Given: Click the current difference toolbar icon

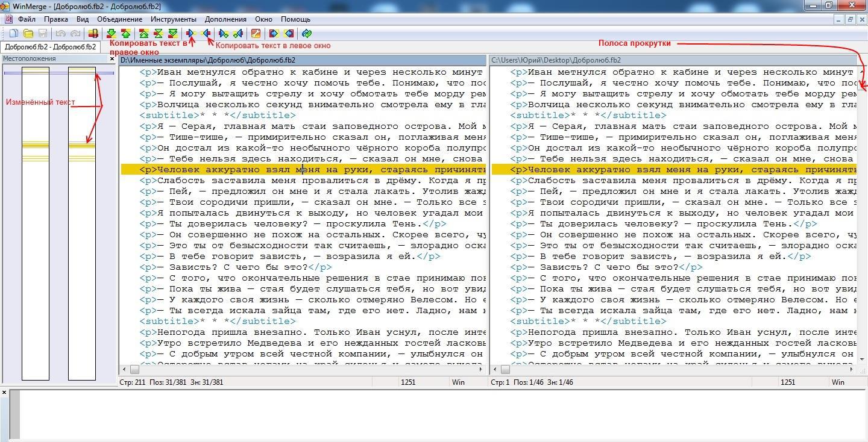Looking at the screenshot, I should (158, 34).
